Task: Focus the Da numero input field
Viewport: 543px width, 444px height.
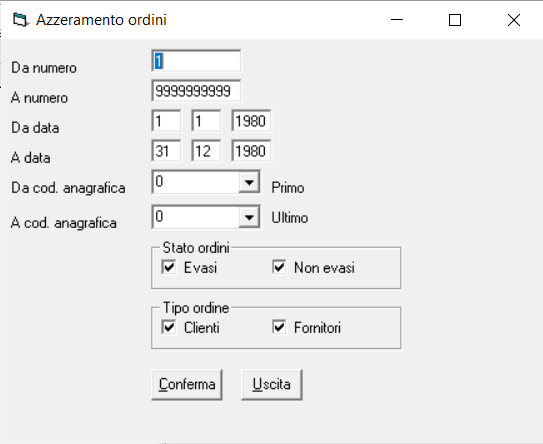Action: [196, 61]
